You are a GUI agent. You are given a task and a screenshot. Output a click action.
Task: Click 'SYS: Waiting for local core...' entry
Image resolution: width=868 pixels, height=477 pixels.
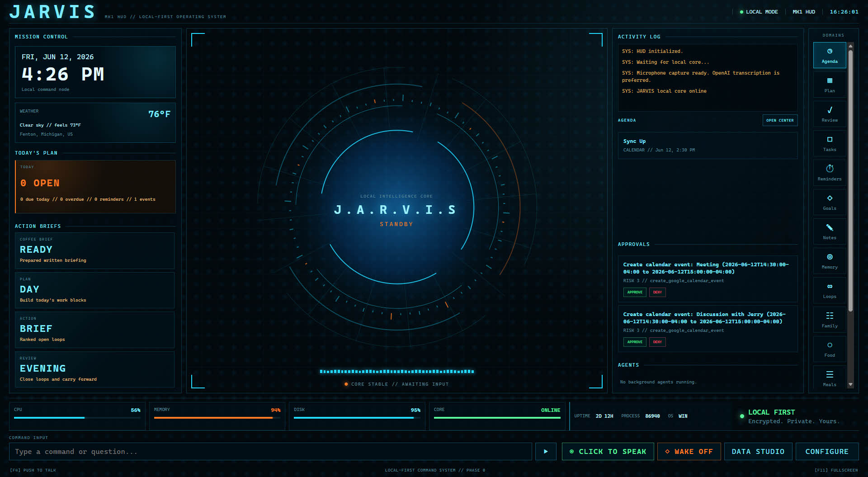(665, 62)
